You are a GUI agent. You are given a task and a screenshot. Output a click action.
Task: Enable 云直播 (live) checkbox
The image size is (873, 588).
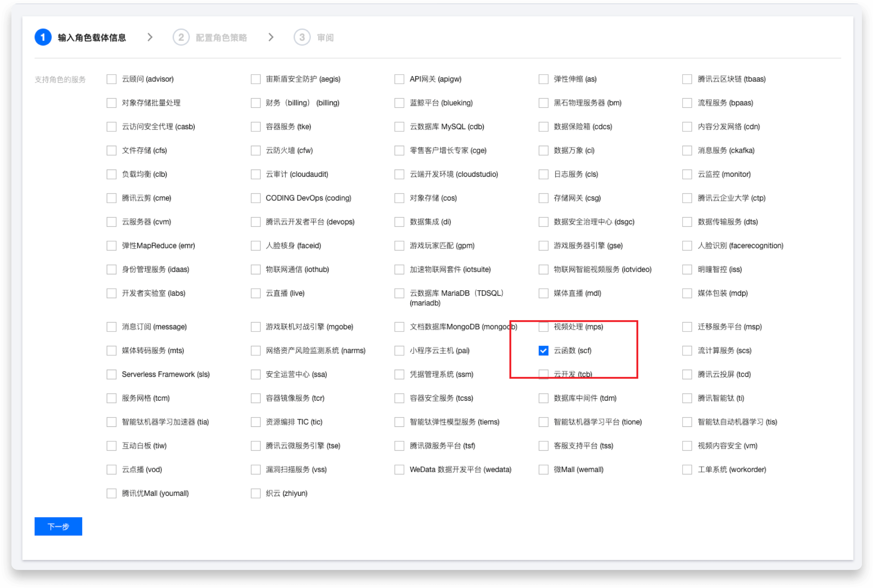pyautogui.click(x=255, y=293)
